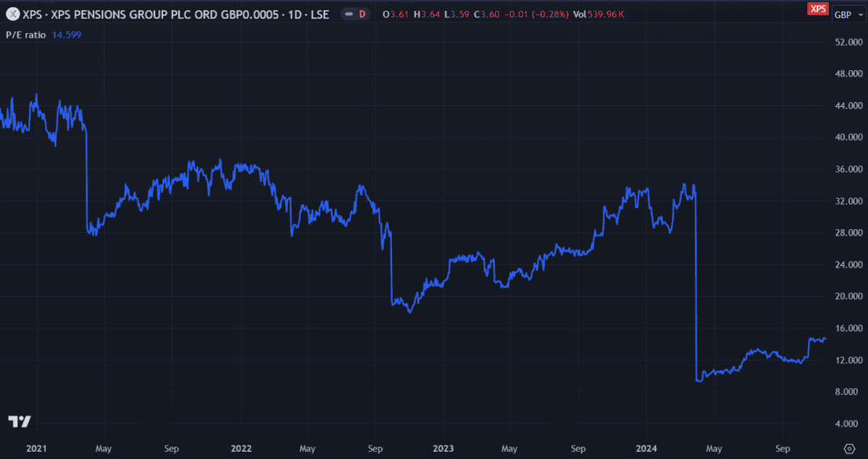The width and height of the screenshot is (868, 459).
Task: Click the 2022 label on time axis
Action: pos(241,448)
